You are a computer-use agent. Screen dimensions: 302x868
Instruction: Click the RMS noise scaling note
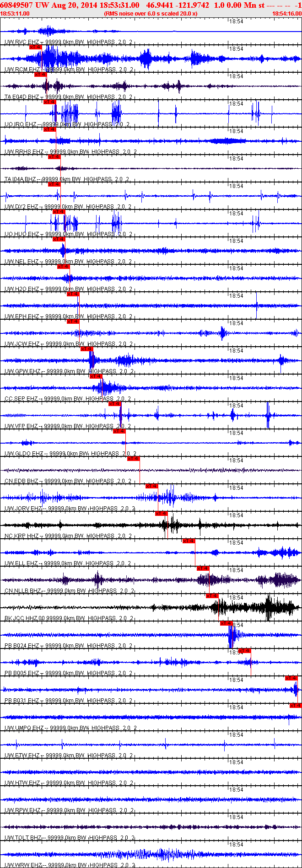(x=151, y=14)
